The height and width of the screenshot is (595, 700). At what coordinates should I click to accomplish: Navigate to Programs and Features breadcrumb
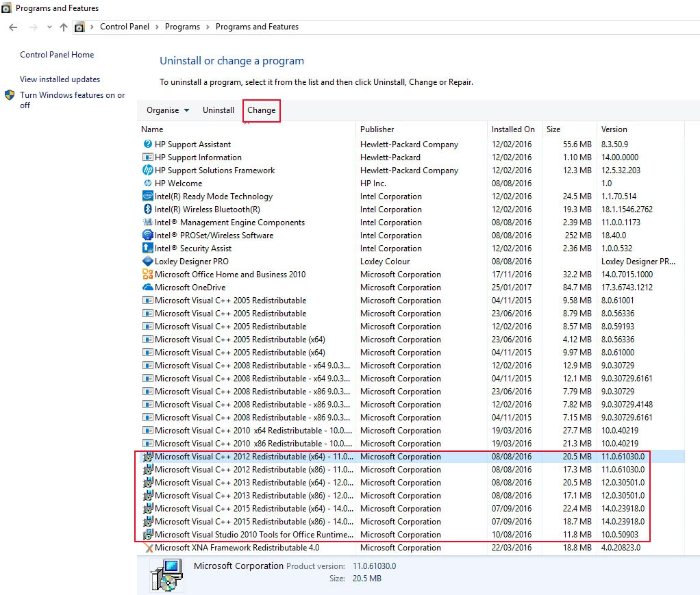tap(257, 27)
